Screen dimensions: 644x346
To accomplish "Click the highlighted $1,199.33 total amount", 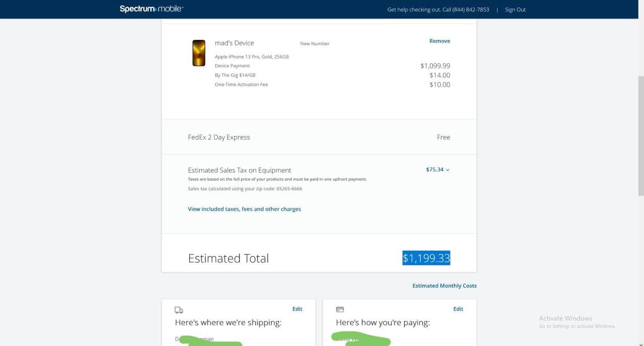I will (x=426, y=258).
